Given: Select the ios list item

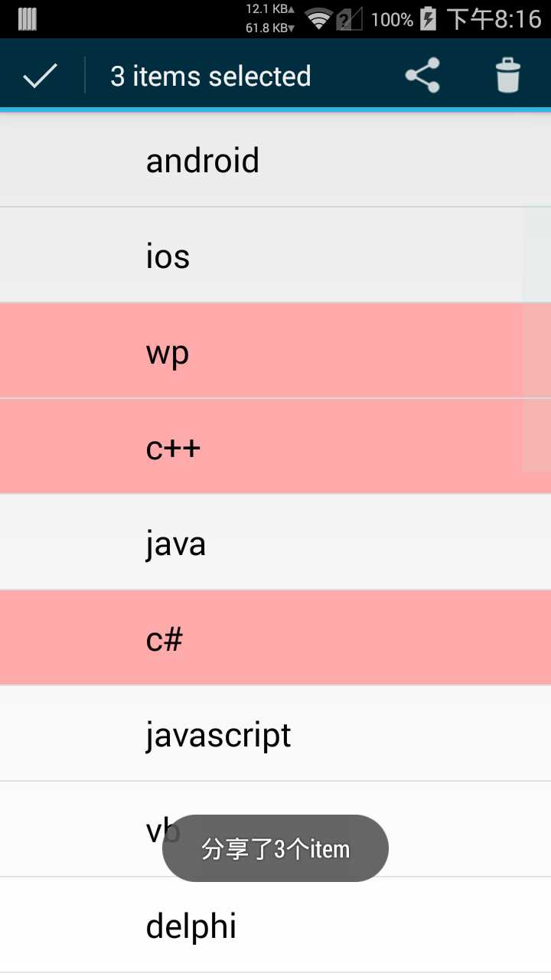Looking at the screenshot, I should [x=275, y=255].
